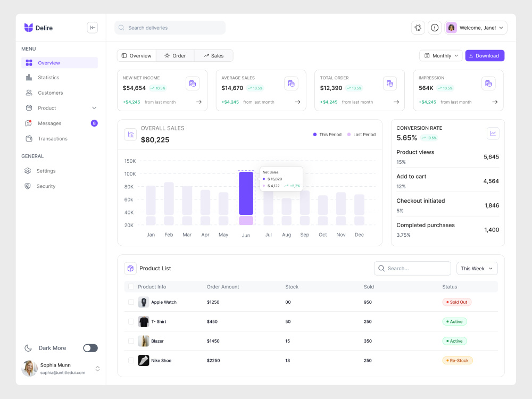Click the Average Sales card icon
This screenshot has width=532, height=399.
[291, 84]
